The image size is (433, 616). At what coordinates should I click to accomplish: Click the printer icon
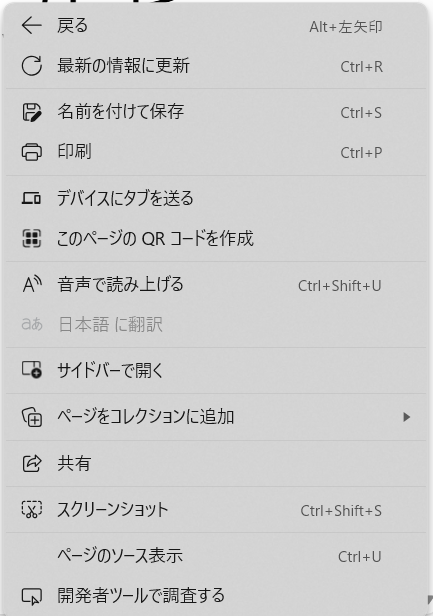coord(31,152)
